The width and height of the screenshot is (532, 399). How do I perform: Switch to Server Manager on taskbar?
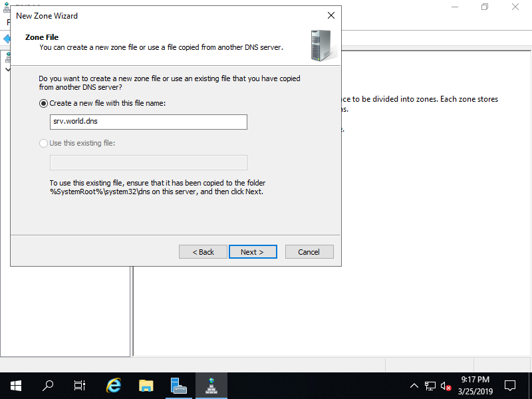click(178, 386)
